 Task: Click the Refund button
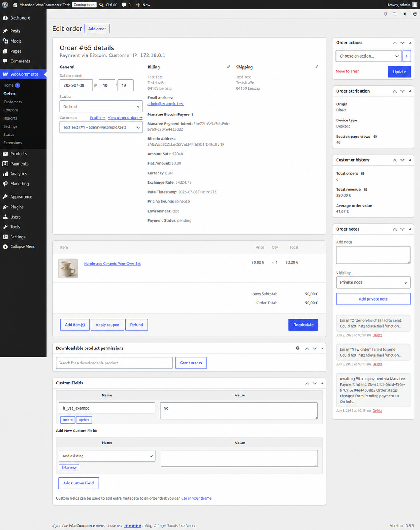tap(136, 325)
